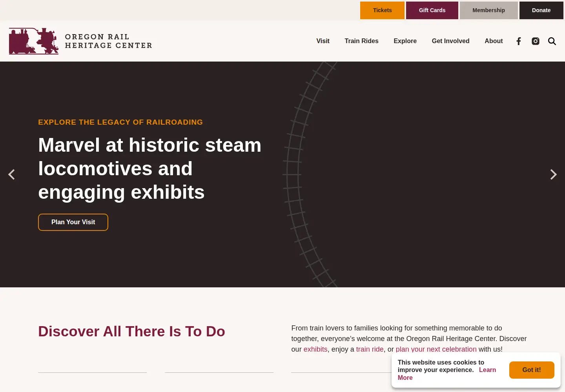This screenshot has height=392, width=565.
Task: Open the Train Rides menu
Action: click(x=361, y=41)
